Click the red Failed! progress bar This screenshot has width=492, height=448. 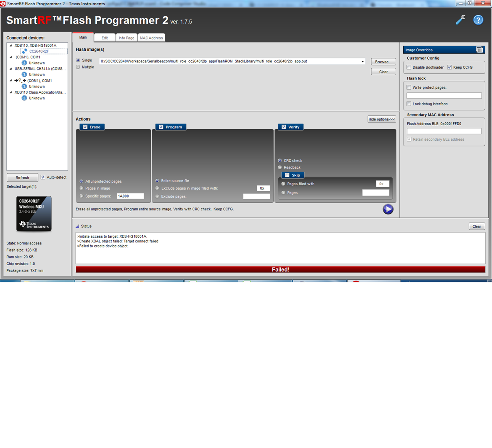coord(280,270)
